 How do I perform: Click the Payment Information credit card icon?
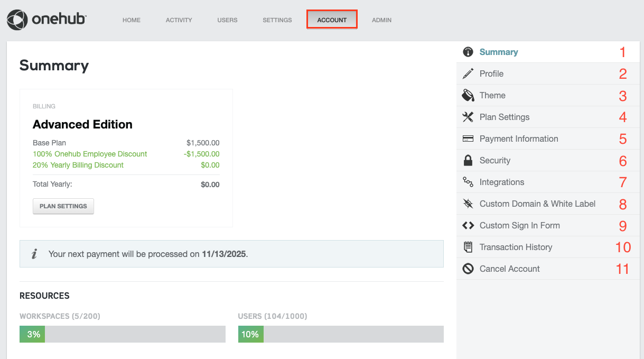point(468,139)
